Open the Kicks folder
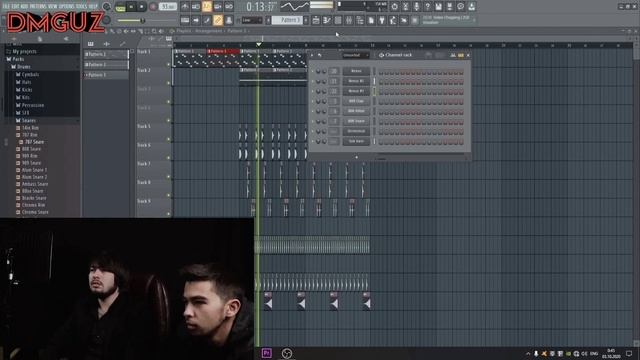 click(27, 90)
